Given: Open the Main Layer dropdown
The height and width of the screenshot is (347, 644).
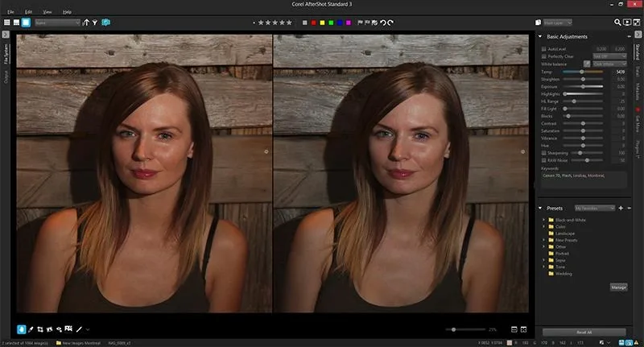Looking at the screenshot, I should click(x=557, y=23).
